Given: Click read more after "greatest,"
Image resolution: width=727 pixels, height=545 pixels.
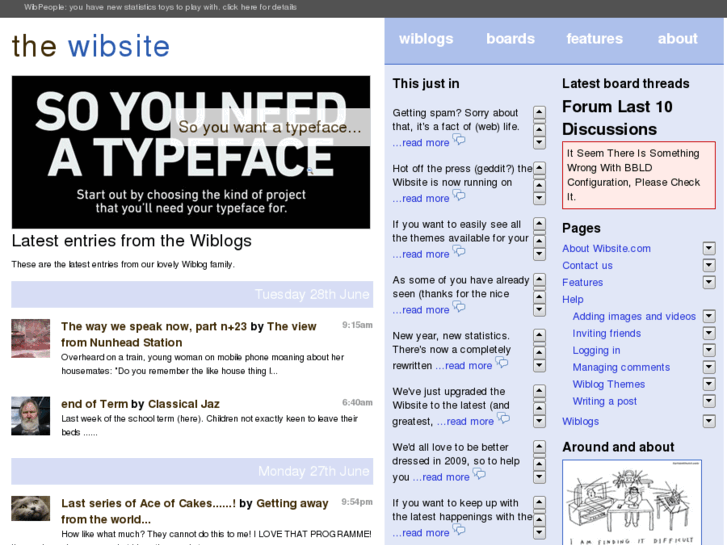Looking at the screenshot, I should coord(466,421).
